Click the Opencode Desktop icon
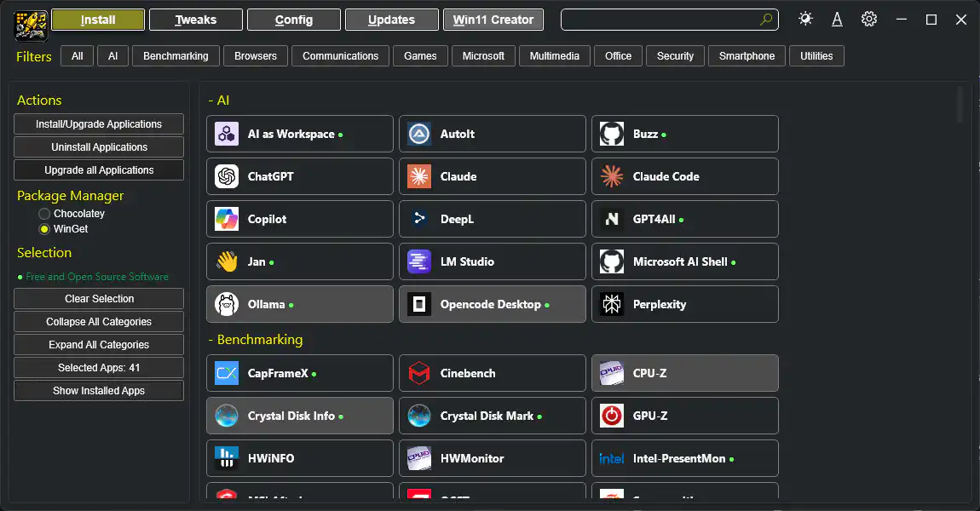This screenshot has height=511, width=980. click(x=418, y=304)
